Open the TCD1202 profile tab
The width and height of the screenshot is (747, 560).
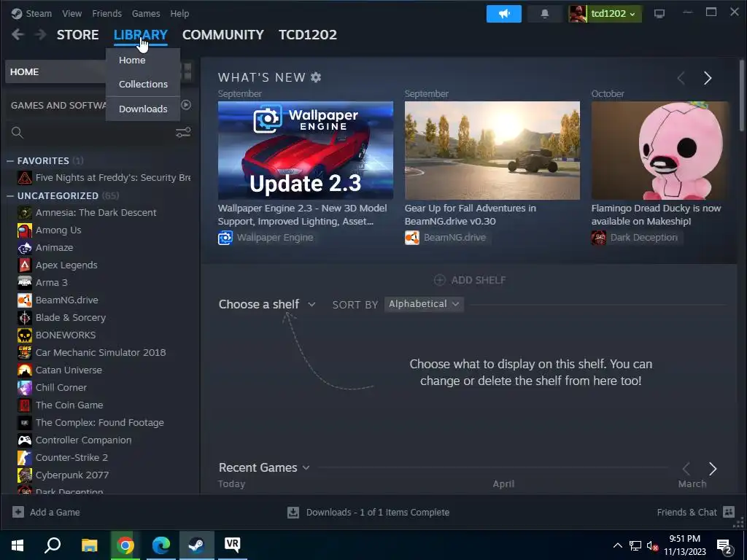point(308,35)
